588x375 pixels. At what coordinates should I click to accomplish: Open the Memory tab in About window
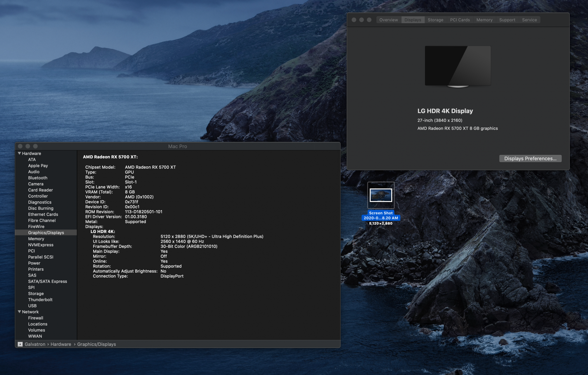pyautogui.click(x=484, y=20)
